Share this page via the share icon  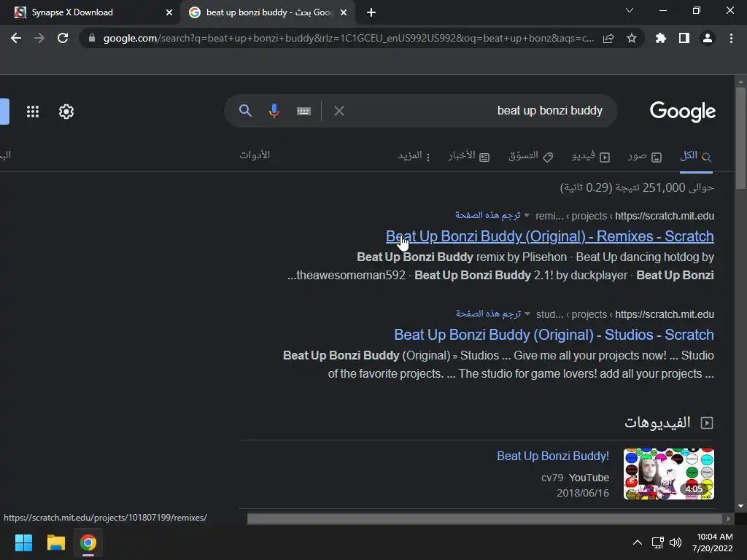(608, 39)
